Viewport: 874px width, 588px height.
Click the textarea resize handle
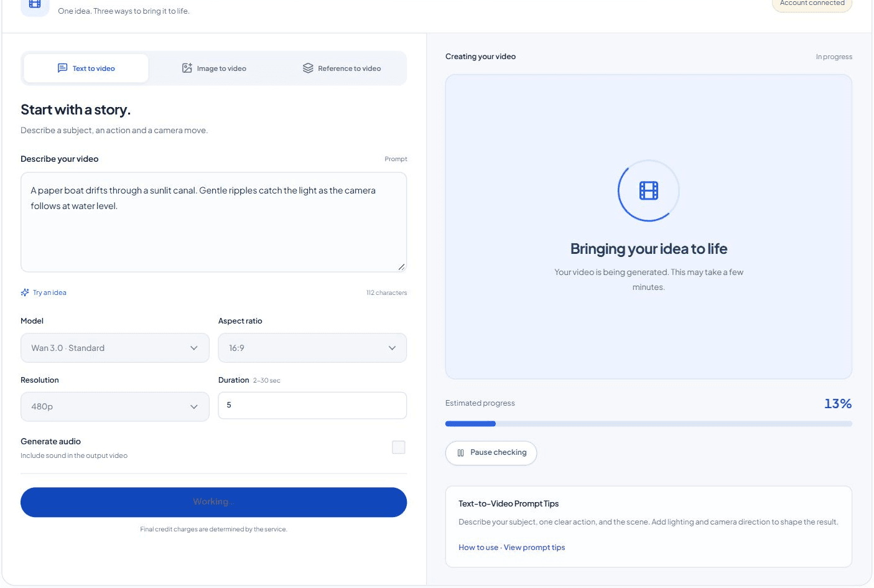[401, 267]
